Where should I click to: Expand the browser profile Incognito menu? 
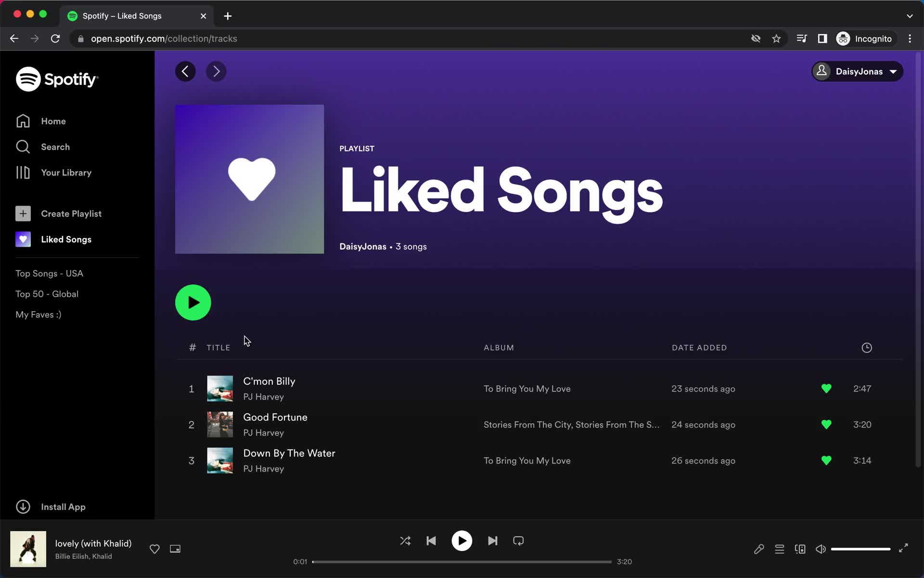click(865, 39)
